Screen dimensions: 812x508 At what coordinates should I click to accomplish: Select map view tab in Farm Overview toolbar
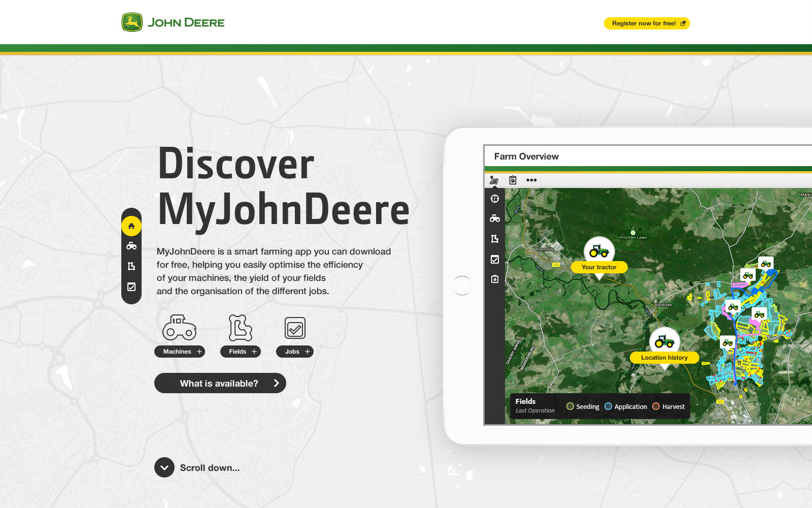tap(494, 180)
